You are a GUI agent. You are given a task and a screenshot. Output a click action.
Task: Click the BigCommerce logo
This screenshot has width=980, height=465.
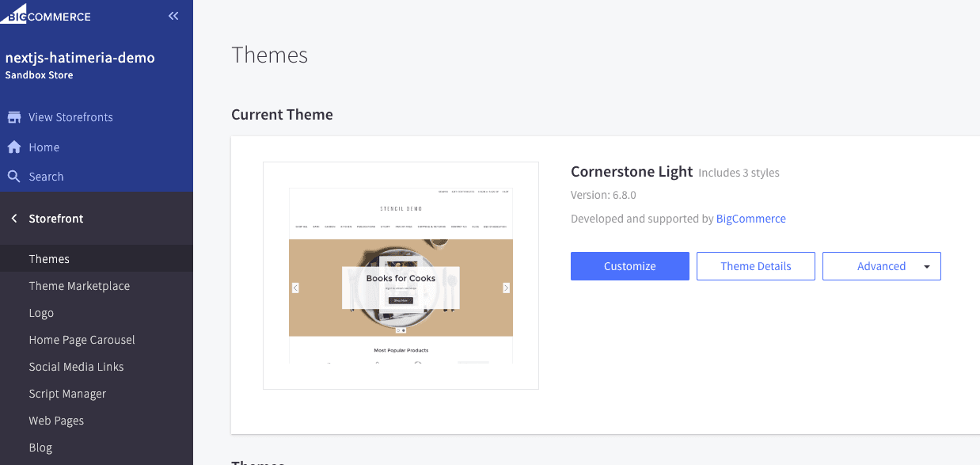point(46,16)
